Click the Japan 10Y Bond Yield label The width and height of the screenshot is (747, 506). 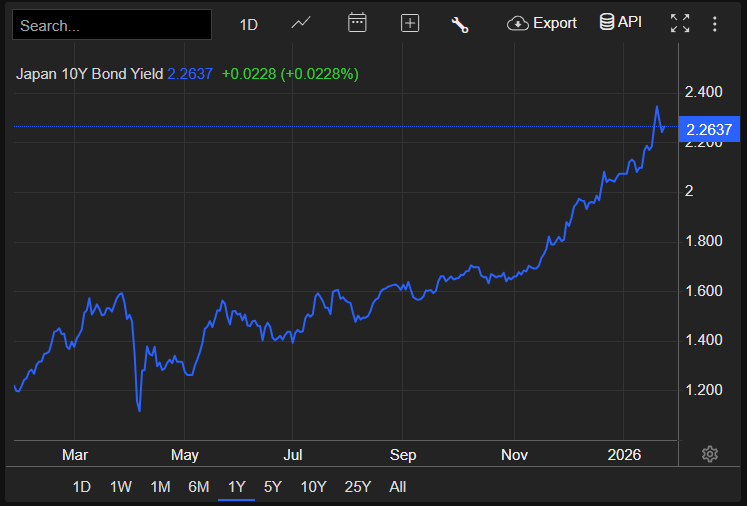(89, 74)
